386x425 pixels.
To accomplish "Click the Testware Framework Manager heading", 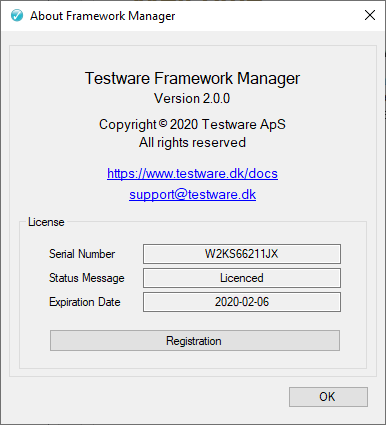I will tap(192, 78).
